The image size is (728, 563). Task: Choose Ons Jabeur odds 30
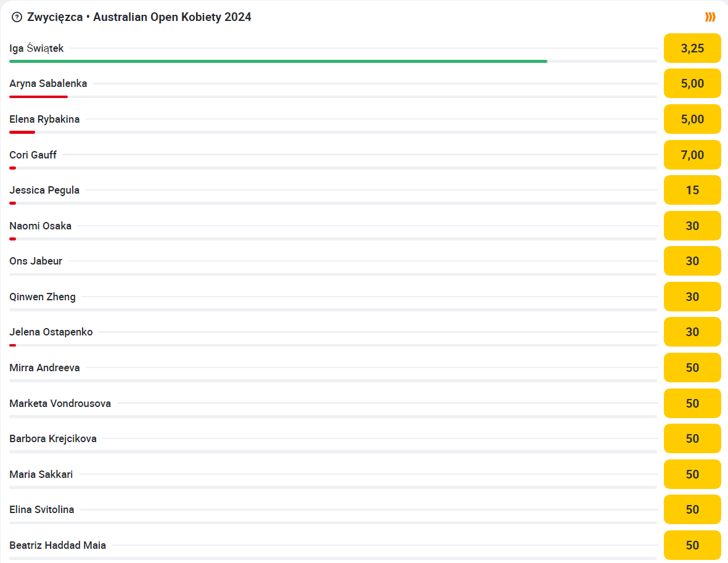(x=692, y=261)
